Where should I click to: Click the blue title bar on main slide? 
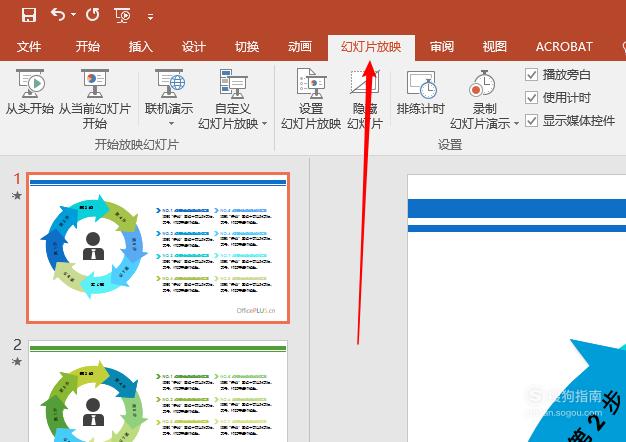pos(517,208)
